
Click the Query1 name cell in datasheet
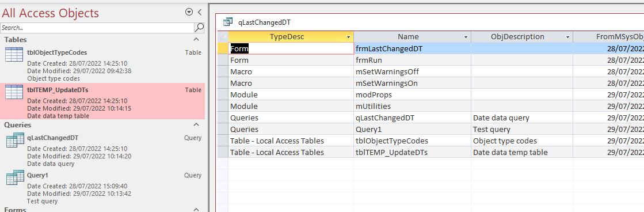coord(412,129)
